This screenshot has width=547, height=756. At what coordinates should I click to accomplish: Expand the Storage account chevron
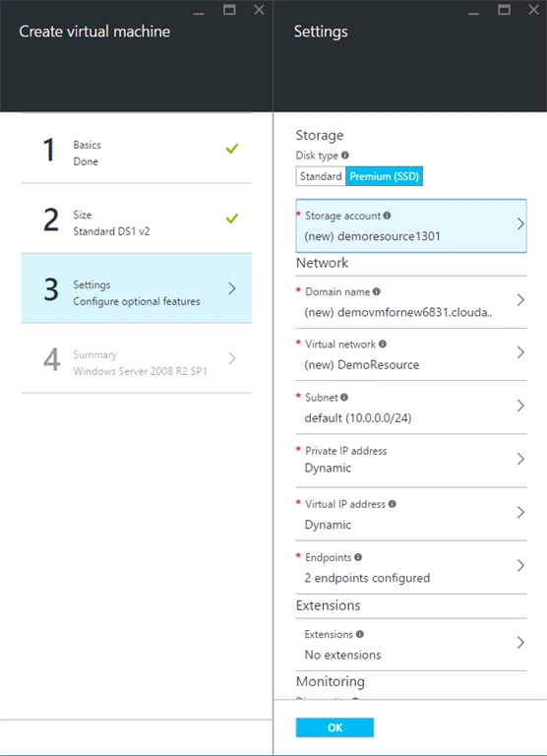pos(520,224)
